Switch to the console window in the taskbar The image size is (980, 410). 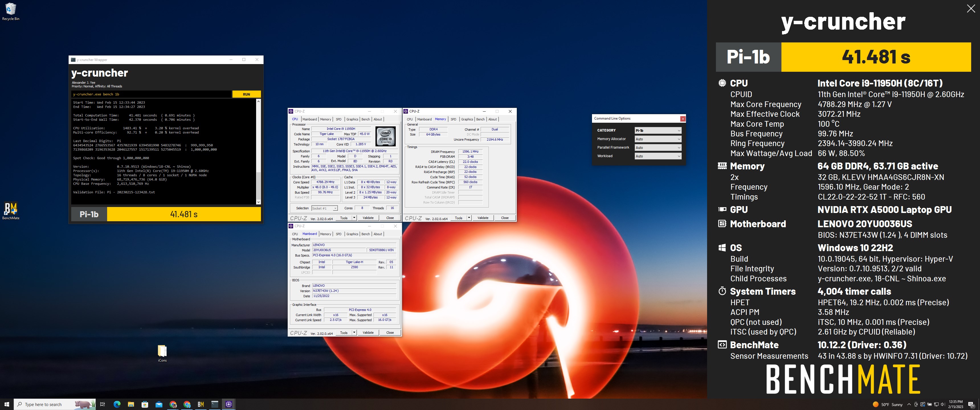pyautogui.click(x=215, y=404)
